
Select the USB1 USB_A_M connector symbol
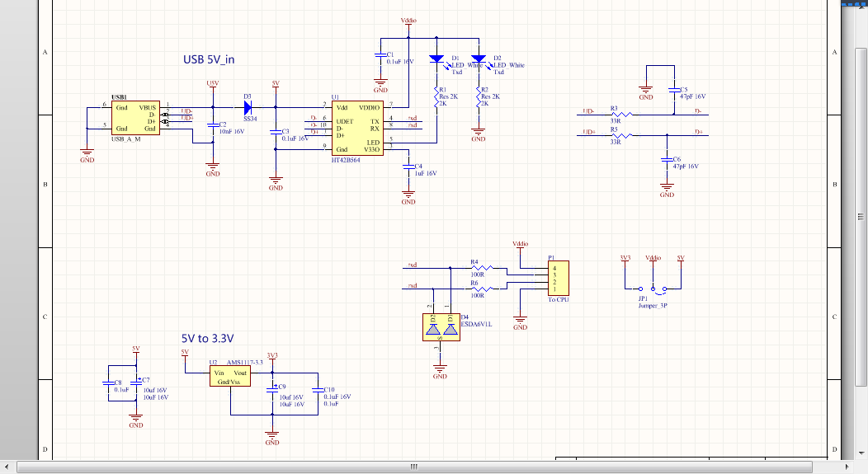[135, 118]
